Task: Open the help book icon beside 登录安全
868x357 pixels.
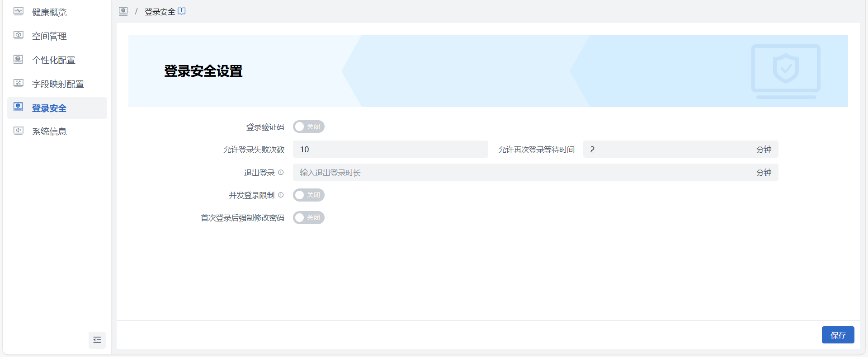Action: coord(182,11)
